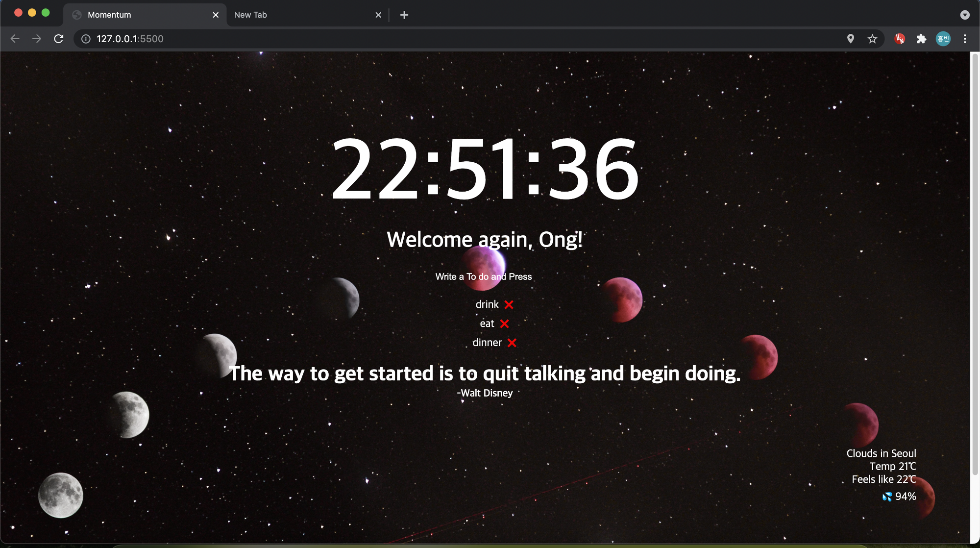This screenshot has height=548, width=980.
Task: Open Chrome three-dot menu
Action: (965, 39)
